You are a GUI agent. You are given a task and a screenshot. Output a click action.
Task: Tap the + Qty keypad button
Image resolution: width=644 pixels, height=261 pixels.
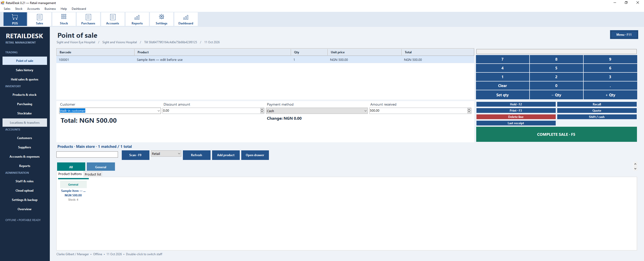[x=610, y=95]
